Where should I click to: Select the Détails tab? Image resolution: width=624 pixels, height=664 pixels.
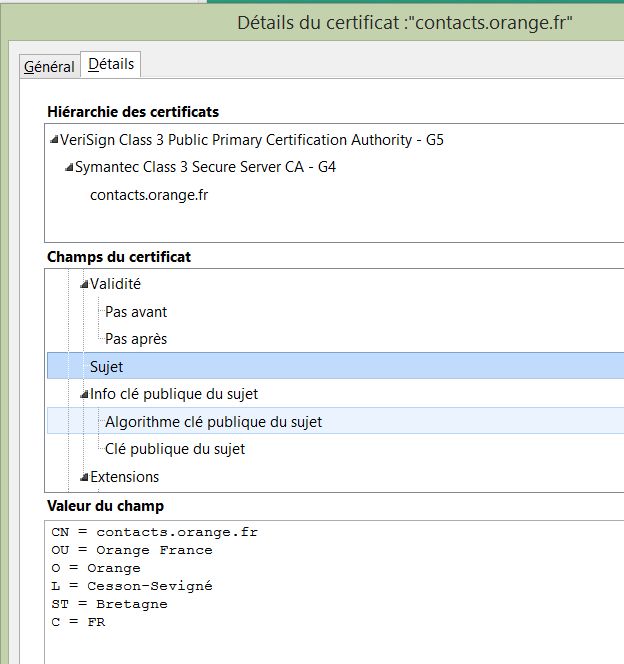111,65
